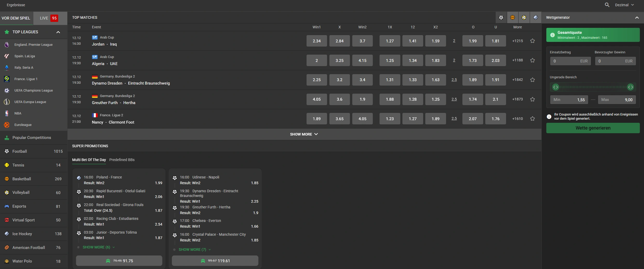
Task: Click left handle of Ungerade Bereich slider
Action: (556, 87)
